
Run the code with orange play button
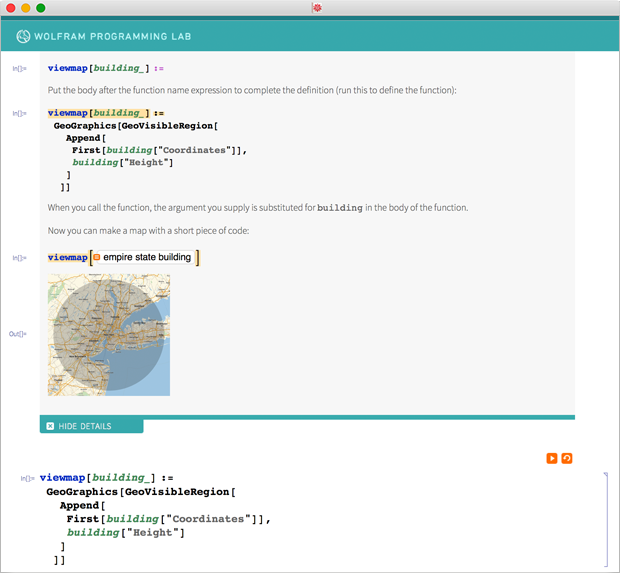552,458
